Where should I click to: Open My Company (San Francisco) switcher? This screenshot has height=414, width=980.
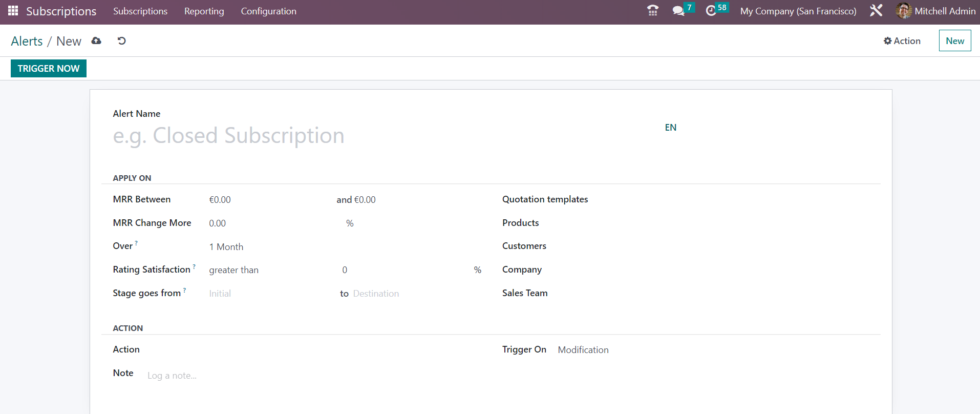tap(798, 11)
